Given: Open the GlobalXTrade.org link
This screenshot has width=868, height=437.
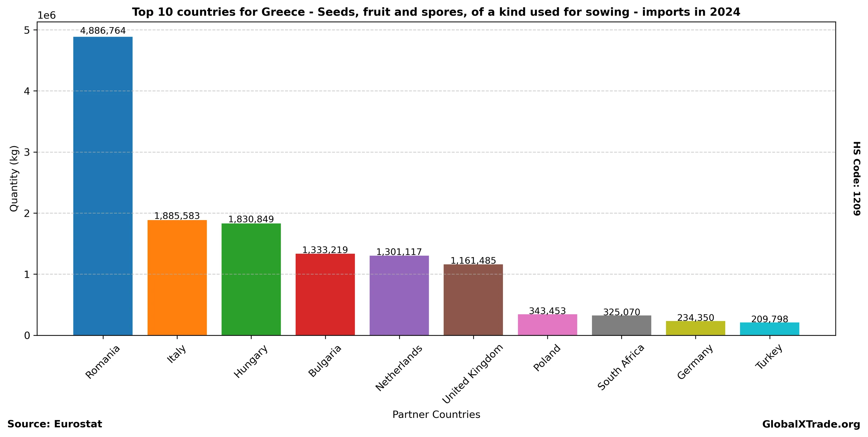Looking at the screenshot, I should click(x=811, y=424).
